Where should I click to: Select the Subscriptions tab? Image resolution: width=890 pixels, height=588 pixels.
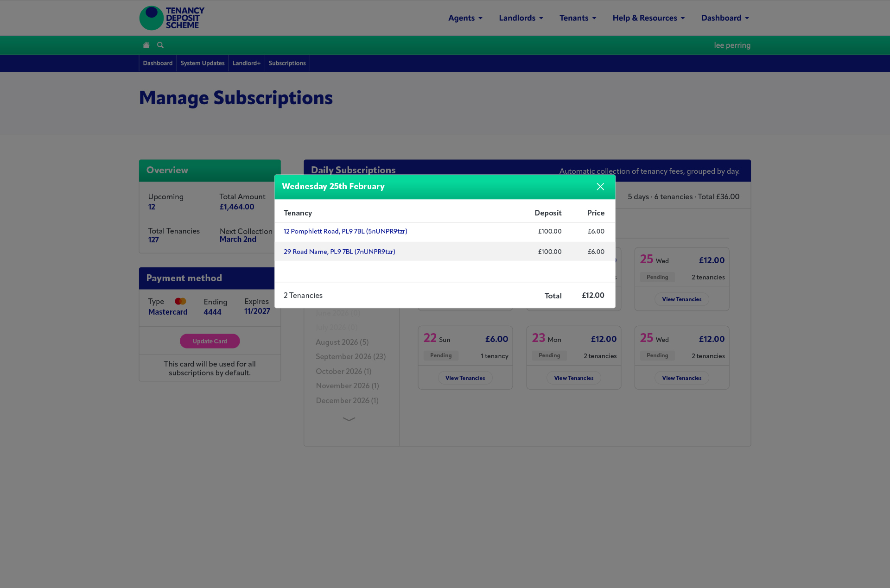[287, 63]
